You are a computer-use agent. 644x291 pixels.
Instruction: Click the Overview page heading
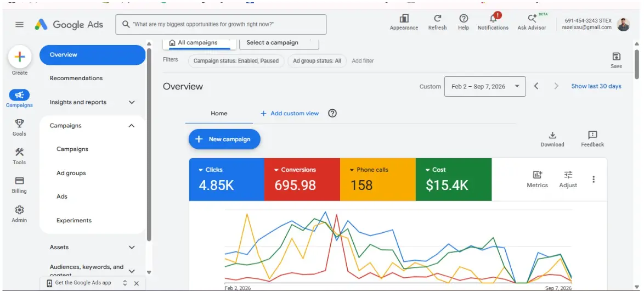[x=183, y=86]
